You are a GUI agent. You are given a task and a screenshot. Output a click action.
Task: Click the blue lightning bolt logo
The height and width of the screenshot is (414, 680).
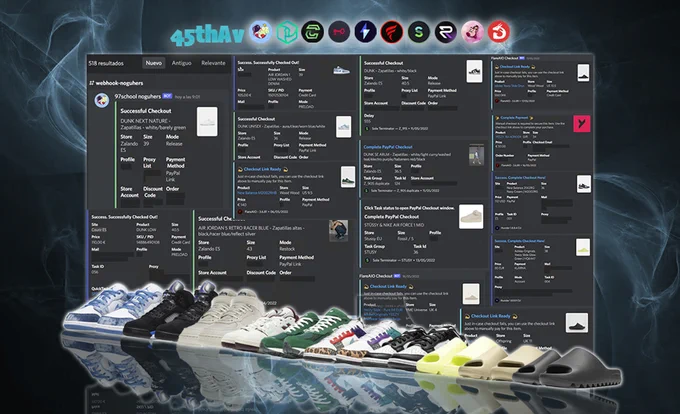pos(366,32)
